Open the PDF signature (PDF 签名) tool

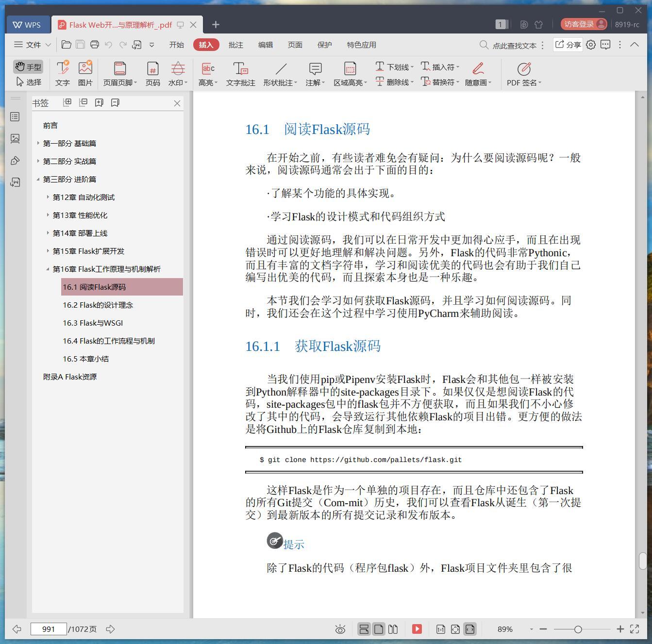[x=524, y=74]
